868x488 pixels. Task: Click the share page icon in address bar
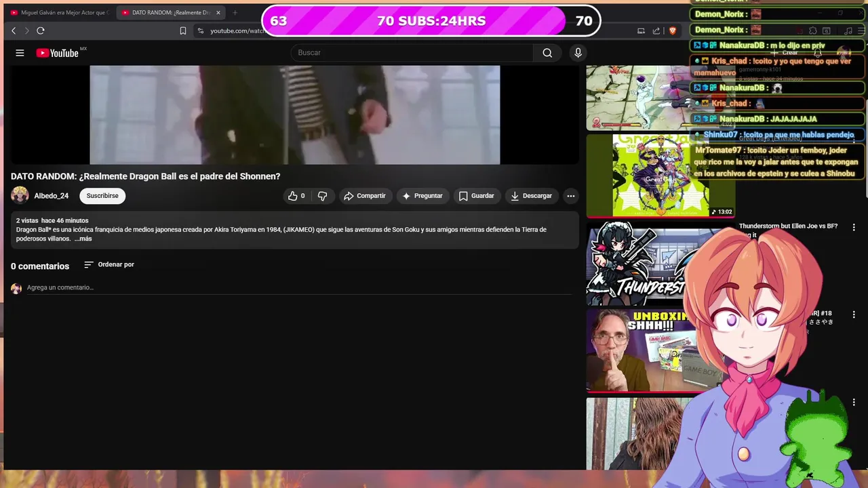[656, 30]
